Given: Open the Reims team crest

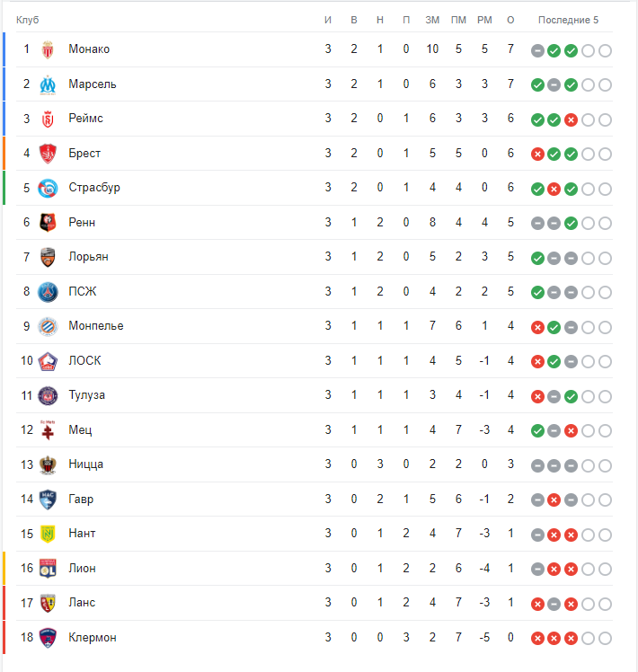Looking at the screenshot, I should coord(48,119).
